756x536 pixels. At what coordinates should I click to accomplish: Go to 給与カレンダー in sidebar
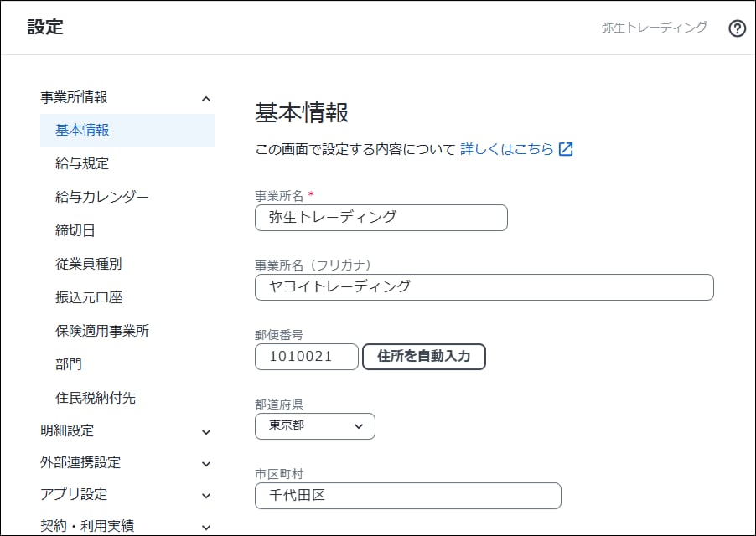click(101, 197)
